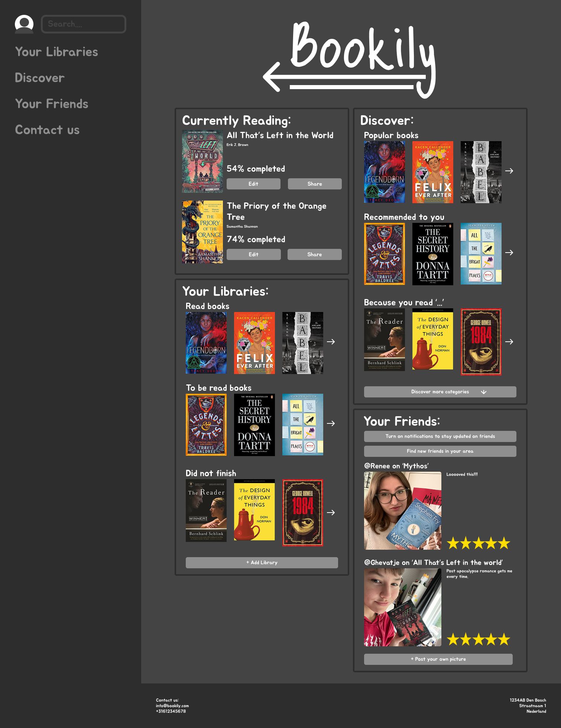The height and width of the screenshot is (728, 561).
Task: Advance the 'Because you read' row arrow
Action: 509,342
